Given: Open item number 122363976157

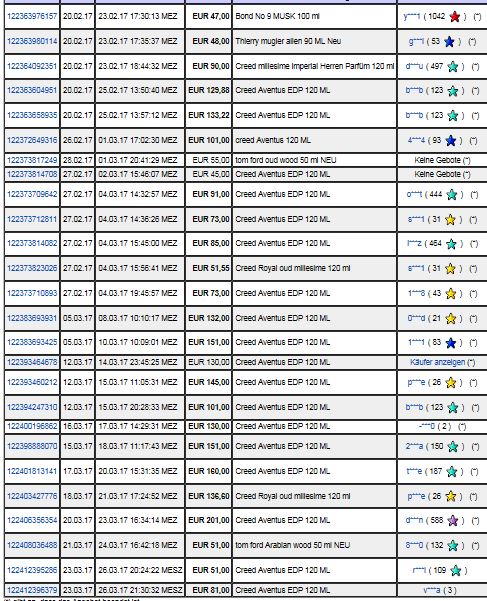Looking at the screenshot, I should (32, 16).
